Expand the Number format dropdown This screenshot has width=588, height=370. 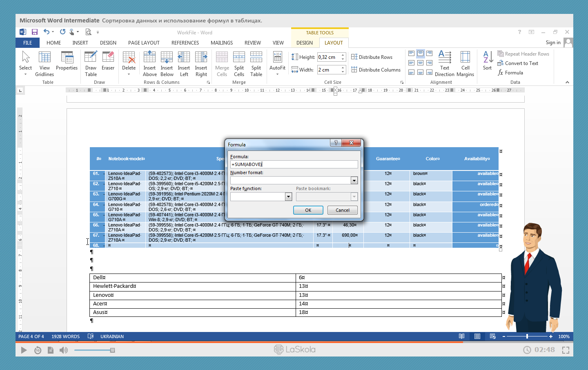[354, 181]
